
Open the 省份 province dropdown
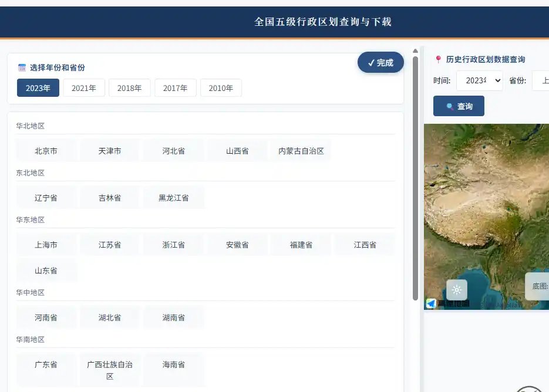(x=541, y=80)
